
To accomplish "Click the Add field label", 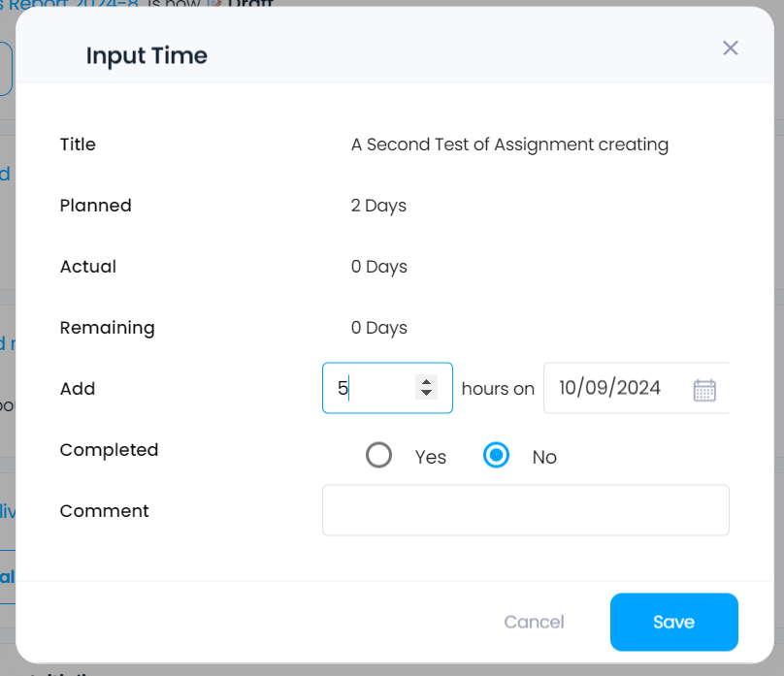I will pos(78,389).
